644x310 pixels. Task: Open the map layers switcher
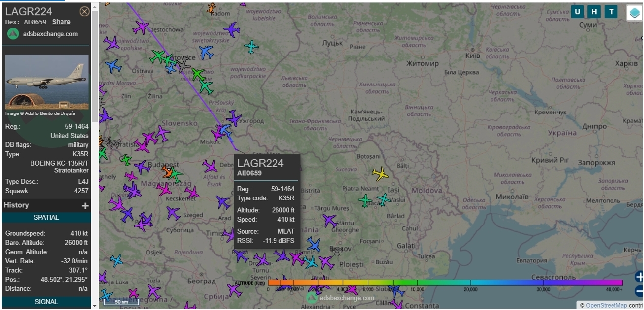[x=635, y=13]
